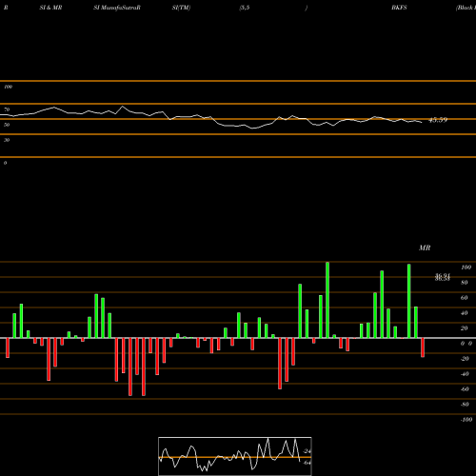476x476 pixels.
Task: Click the RSI axis label 100
Action: (x=8, y=87)
